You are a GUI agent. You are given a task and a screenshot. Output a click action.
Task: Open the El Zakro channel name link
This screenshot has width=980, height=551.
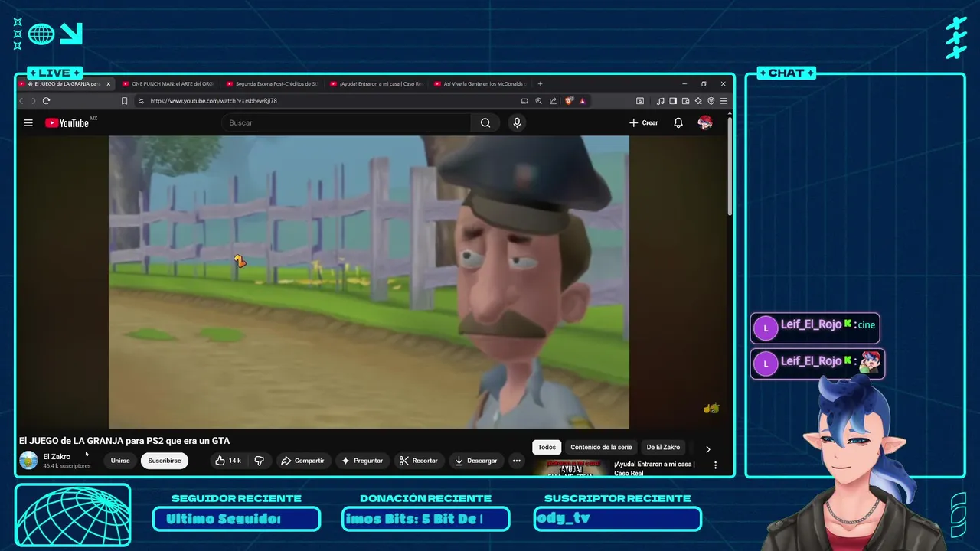tap(57, 456)
